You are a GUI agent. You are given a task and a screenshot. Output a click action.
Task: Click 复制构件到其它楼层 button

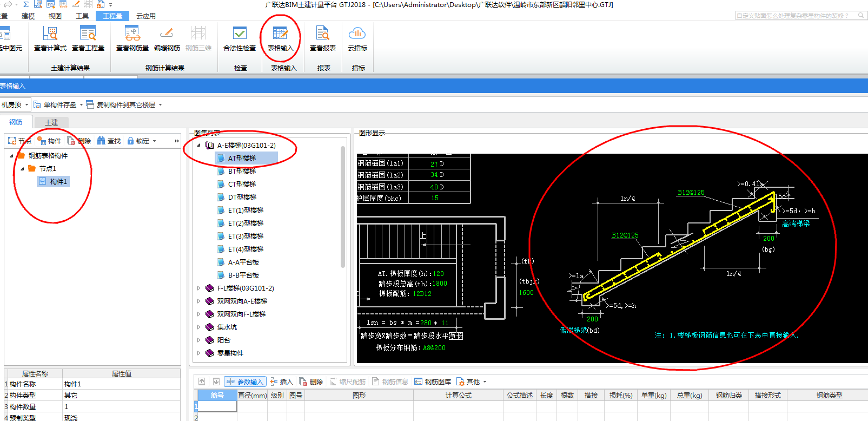(121, 104)
